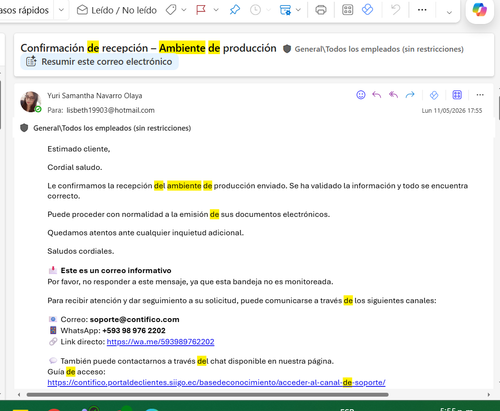Click the date Lun 11/05/2026 17:55
The width and height of the screenshot is (500, 411).
pyautogui.click(x=452, y=111)
